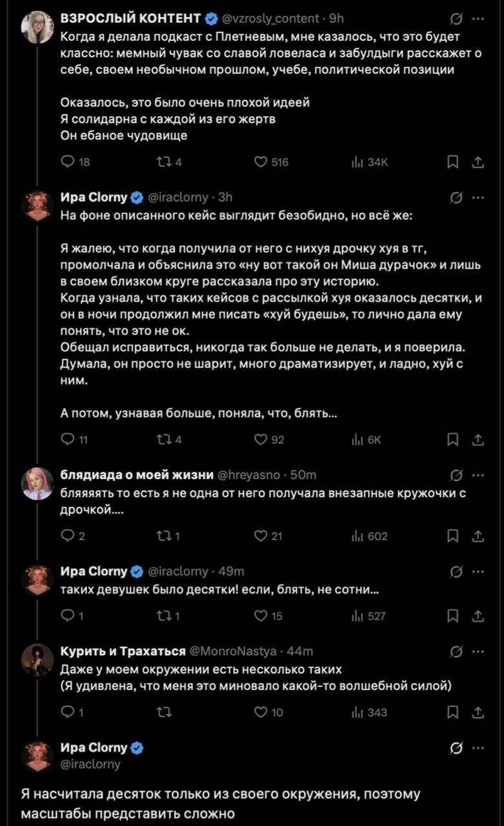Share the top ВЗРОСЛЫЙ КОНТЕНТ tweet
The image size is (504, 826).
[478, 163]
